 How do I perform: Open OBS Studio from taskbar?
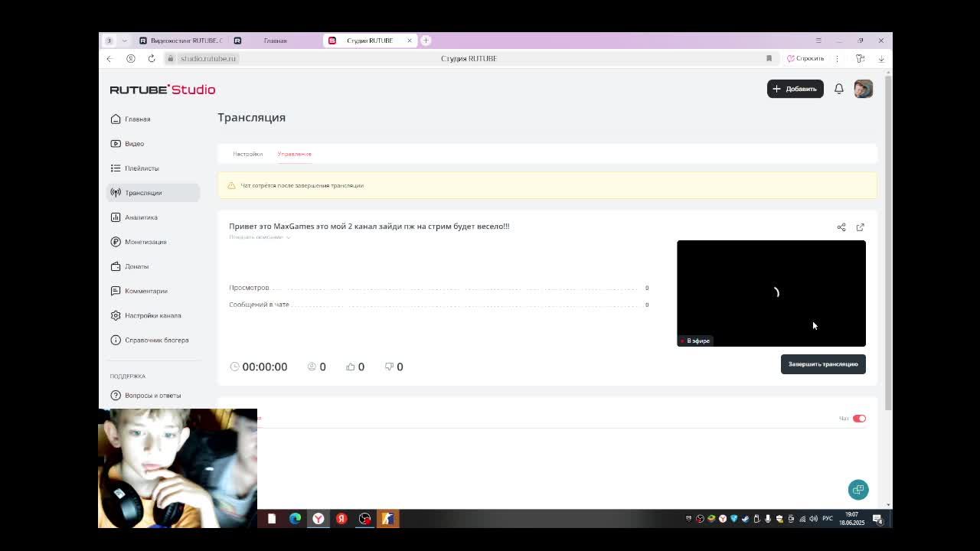[365, 519]
